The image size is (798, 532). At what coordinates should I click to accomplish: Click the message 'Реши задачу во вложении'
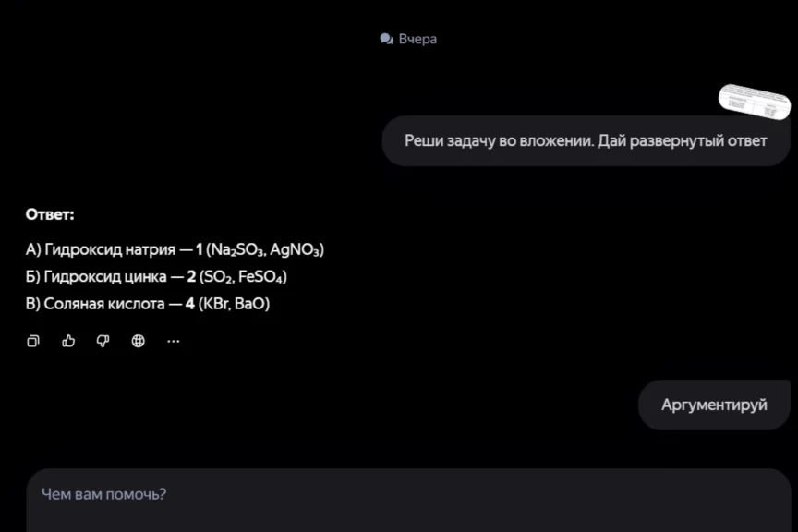[586, 140]
